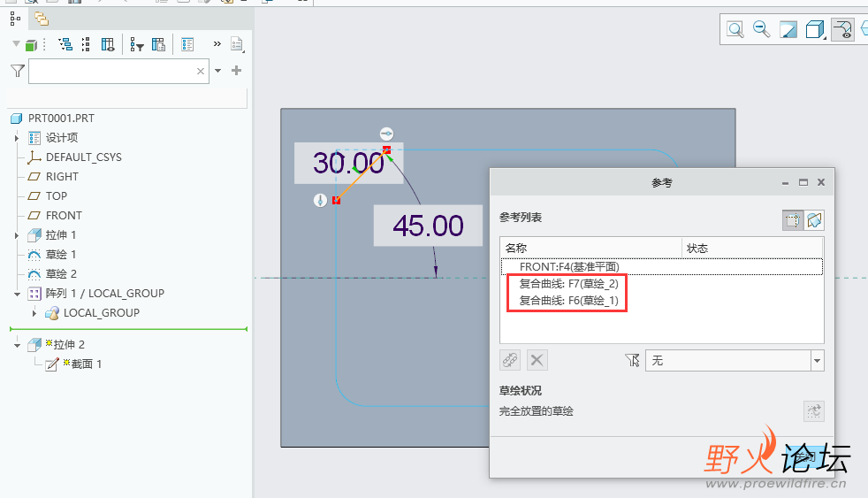Open the Display Style cube dropdown

pyautogui.click(x=816, y=29)
